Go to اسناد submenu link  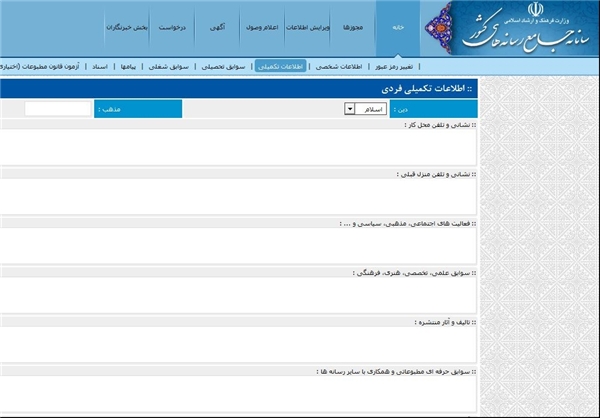coord(100,67)
